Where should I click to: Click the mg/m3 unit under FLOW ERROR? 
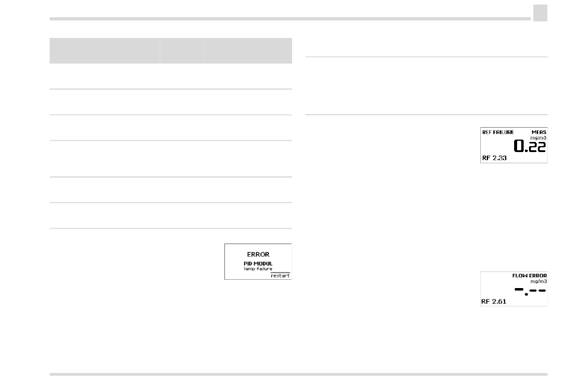point(538,281)
